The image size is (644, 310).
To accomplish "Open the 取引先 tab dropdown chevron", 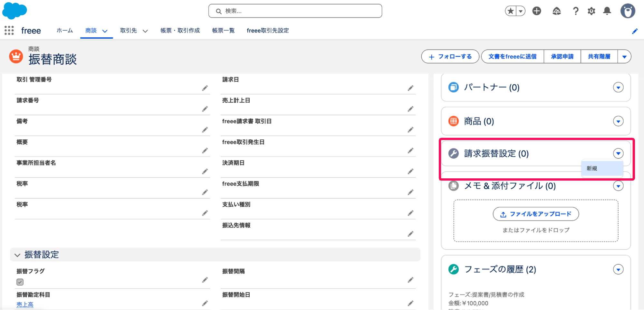I will tap(145, 31).
